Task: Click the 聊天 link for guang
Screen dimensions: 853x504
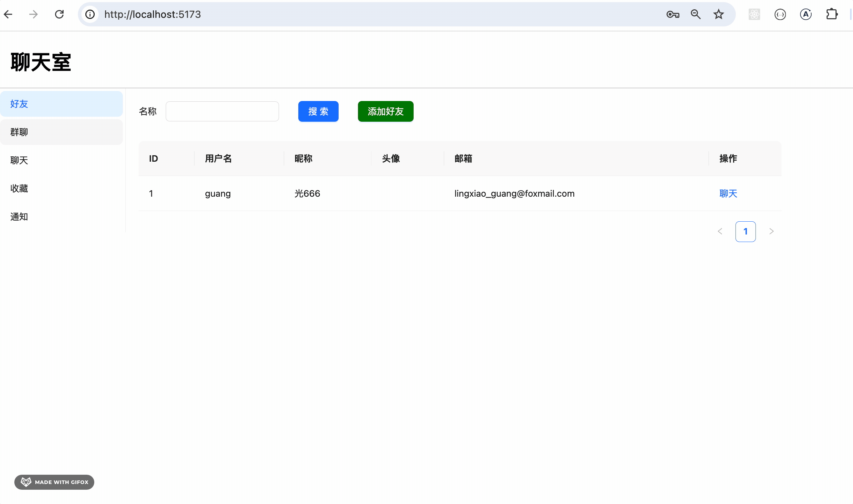Action: tap(728, 193)
